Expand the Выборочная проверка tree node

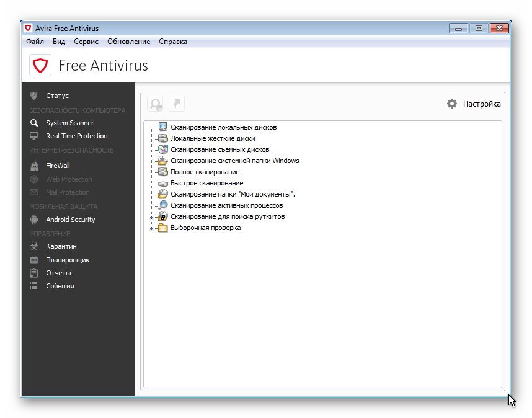(x=151, y=228)
